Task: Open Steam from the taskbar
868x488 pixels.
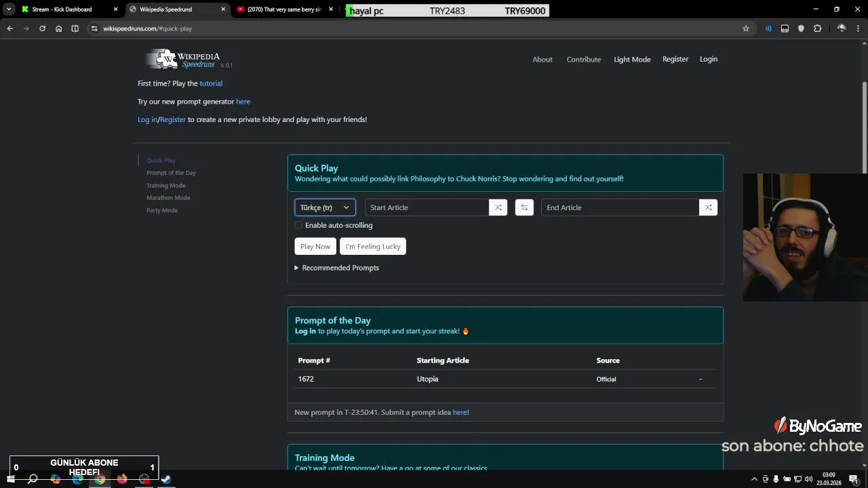Action: (166, 479)
